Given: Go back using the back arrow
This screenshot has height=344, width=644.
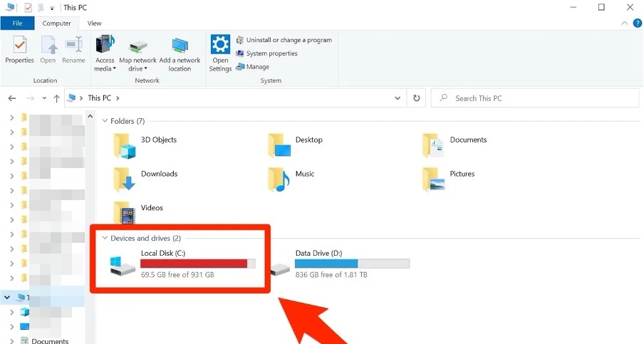Looking at the screenshot, I should (x=12, y=98).
